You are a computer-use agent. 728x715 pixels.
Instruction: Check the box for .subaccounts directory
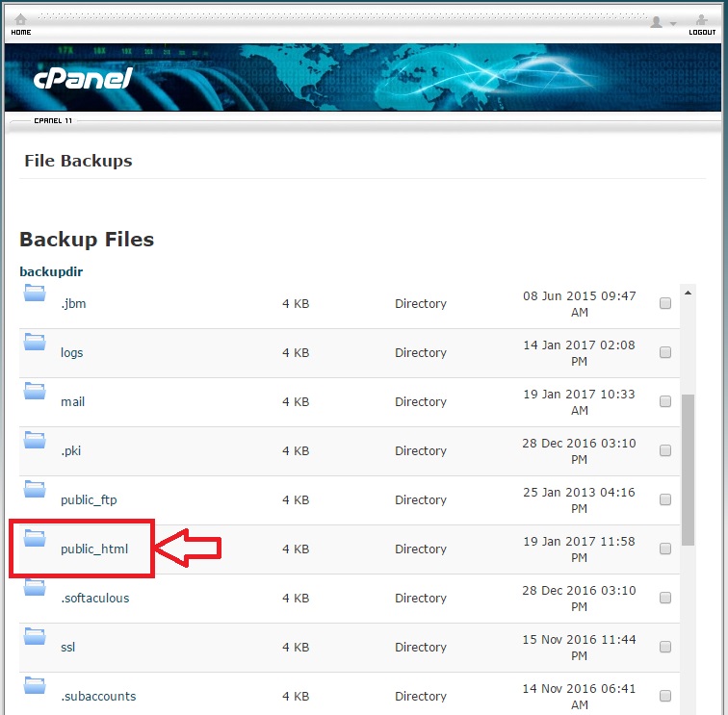point(665,696)
